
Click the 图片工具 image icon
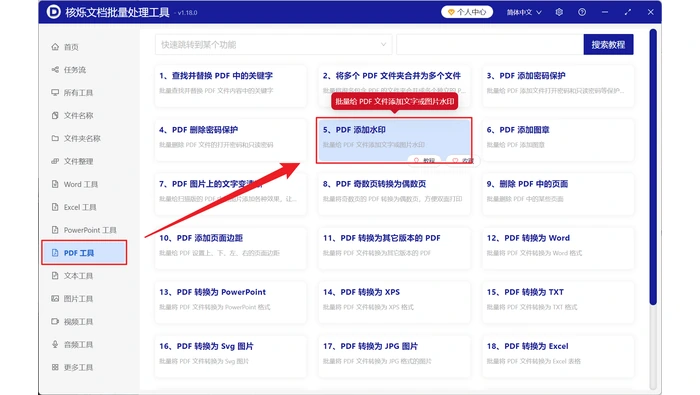pos(55,299)
